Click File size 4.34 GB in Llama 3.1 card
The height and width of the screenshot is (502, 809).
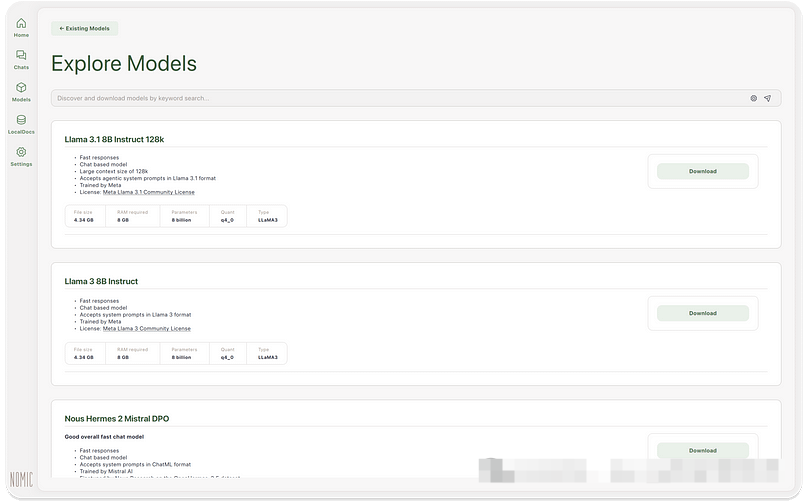tap(85, 216)
